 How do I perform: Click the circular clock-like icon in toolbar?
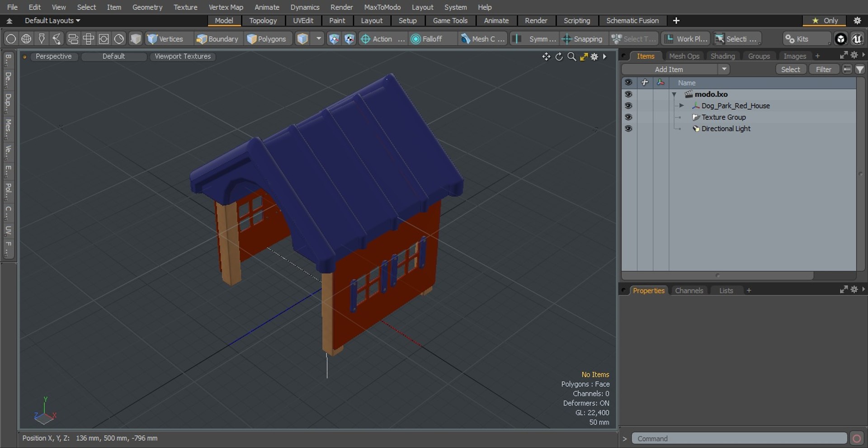[119, 39]
